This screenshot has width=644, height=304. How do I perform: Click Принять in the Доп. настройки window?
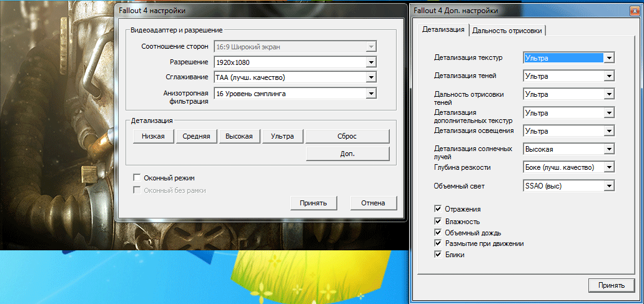[x=611, y=285]
